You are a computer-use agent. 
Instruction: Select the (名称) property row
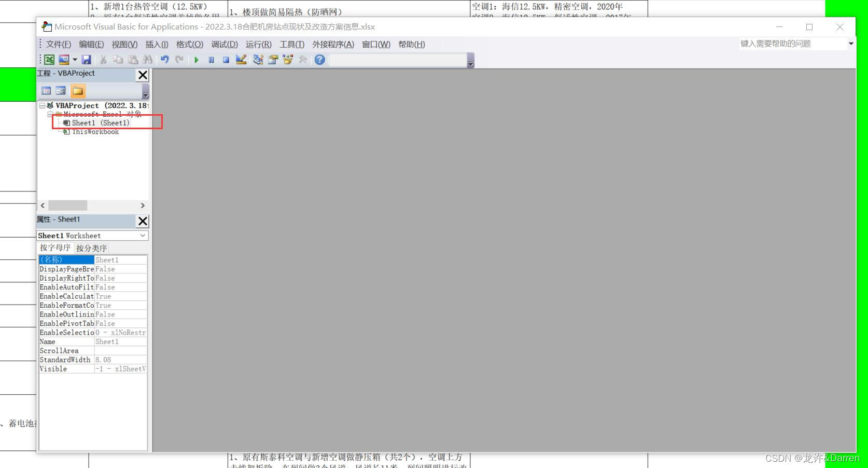tap(93, 260)
